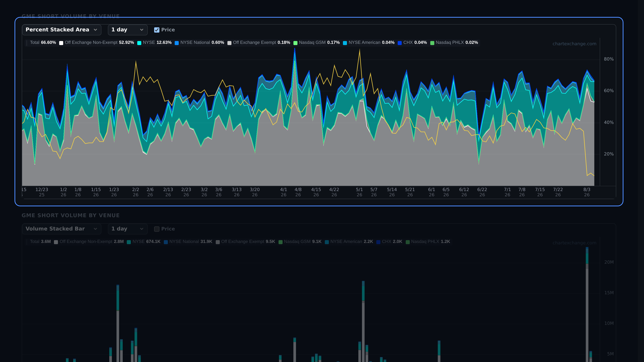Click the CHX 0.04% legend text
The height and width of the screenshot is (362, 644).
click(x=415, y=42)
